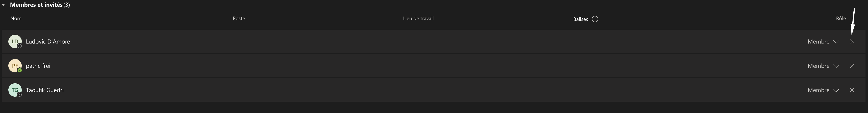This screenshot has width=868, height=113.
Task: Open Ludovic D'Amore's name link
Action: click(48, 41)
